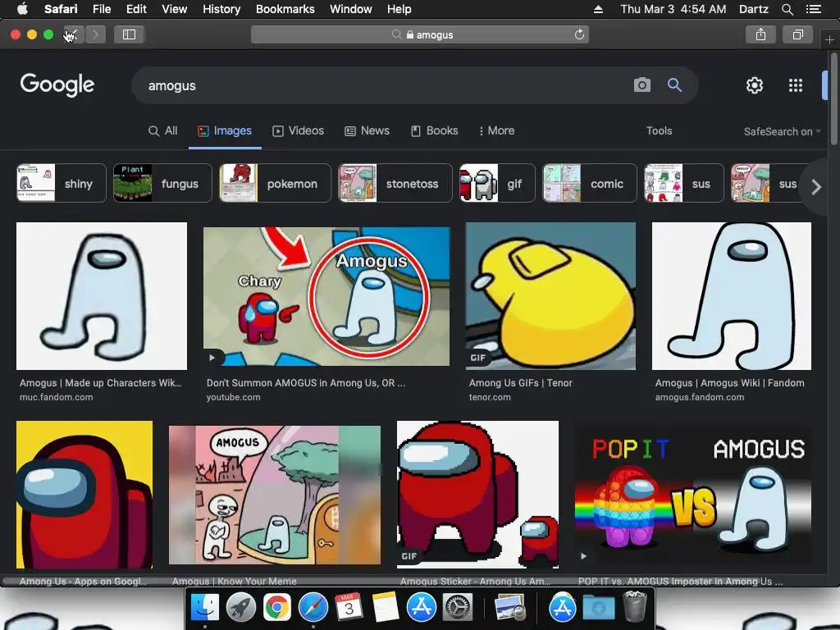
Task: Open the POP IT vs AMOGUS thumbnail
Action: coord(692,495)
